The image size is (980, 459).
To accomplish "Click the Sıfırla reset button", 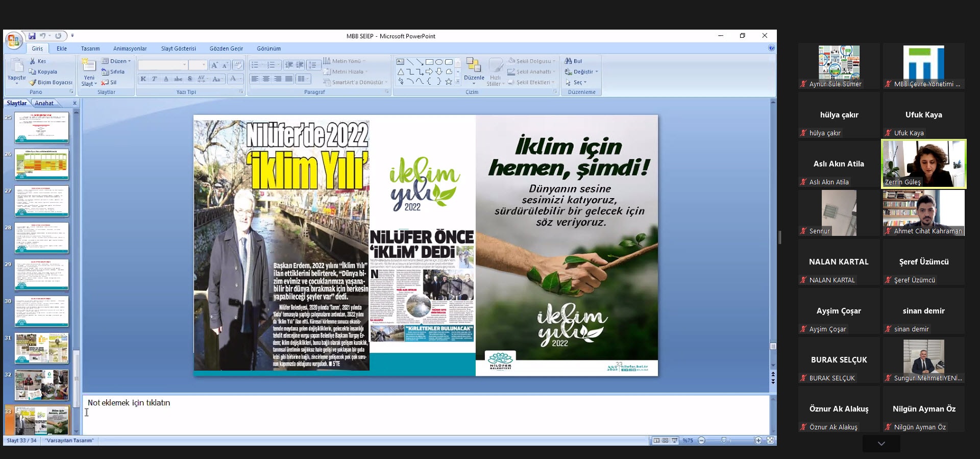I will [x=113, y=72].
